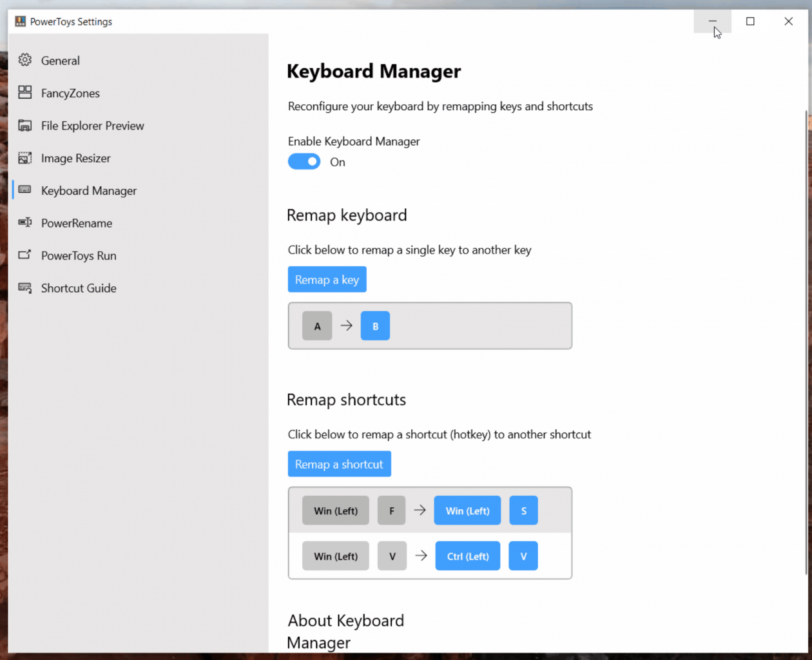Click the PowerRename icon in sidebar
The width and height of the screenshot is (812, 660).
click(24, 222)
